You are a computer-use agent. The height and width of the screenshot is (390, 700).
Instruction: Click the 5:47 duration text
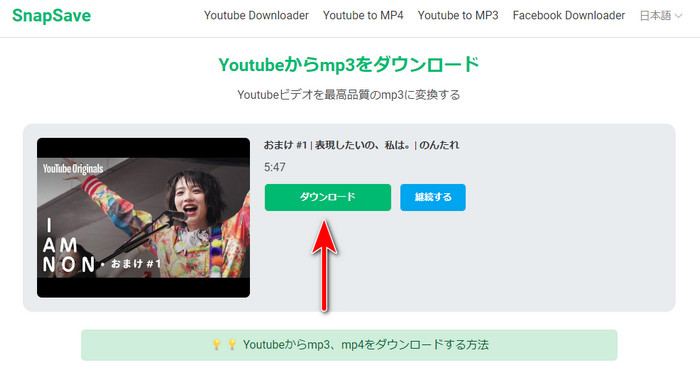pyautogui.click(x=275, y=167)
